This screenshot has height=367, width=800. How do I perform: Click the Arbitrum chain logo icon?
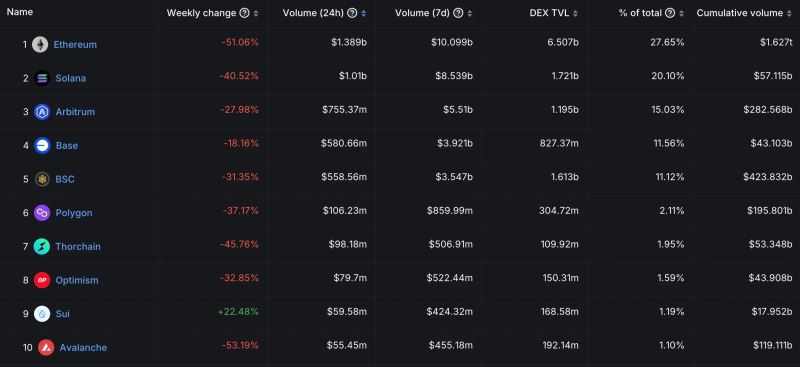click(42, 112)
